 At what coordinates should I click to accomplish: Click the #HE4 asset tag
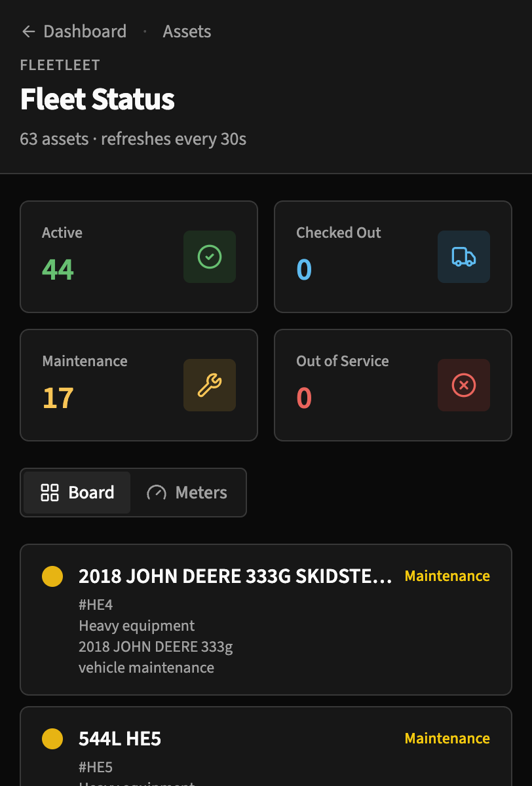click(96, 605)
